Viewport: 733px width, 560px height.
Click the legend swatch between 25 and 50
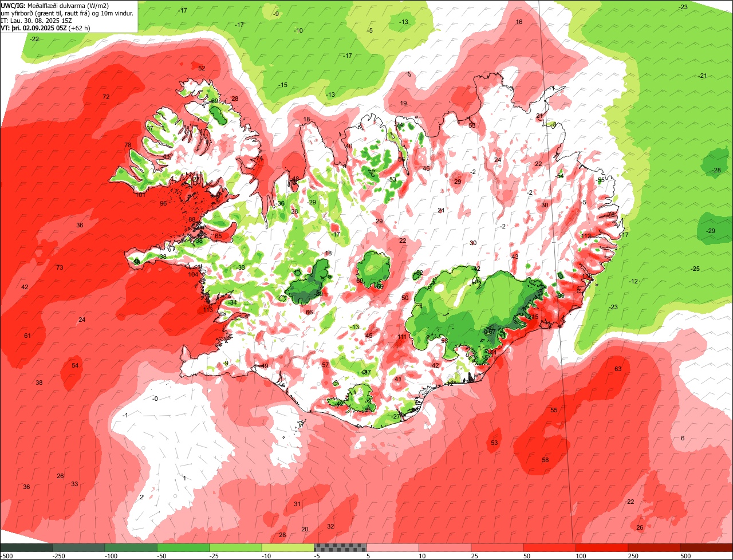[x=497, y=547]
